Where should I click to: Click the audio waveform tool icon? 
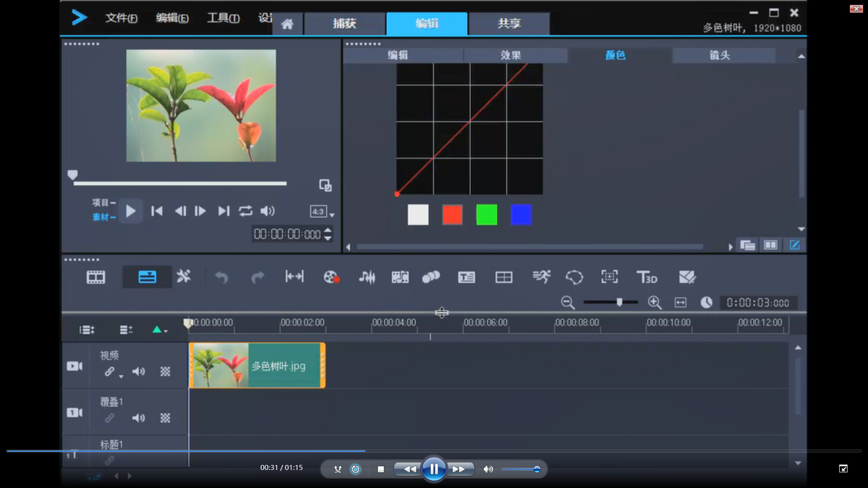click(x=366, y=277)
